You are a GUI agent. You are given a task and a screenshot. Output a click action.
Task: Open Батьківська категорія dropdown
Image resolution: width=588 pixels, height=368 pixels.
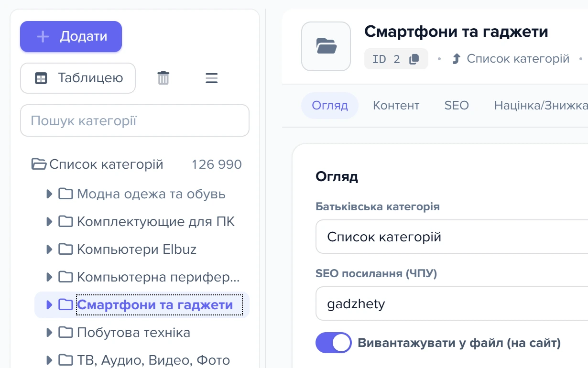coord(452,237)
